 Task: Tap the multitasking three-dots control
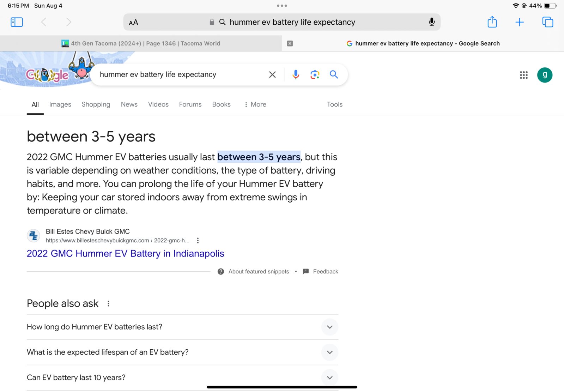point(282,6)
